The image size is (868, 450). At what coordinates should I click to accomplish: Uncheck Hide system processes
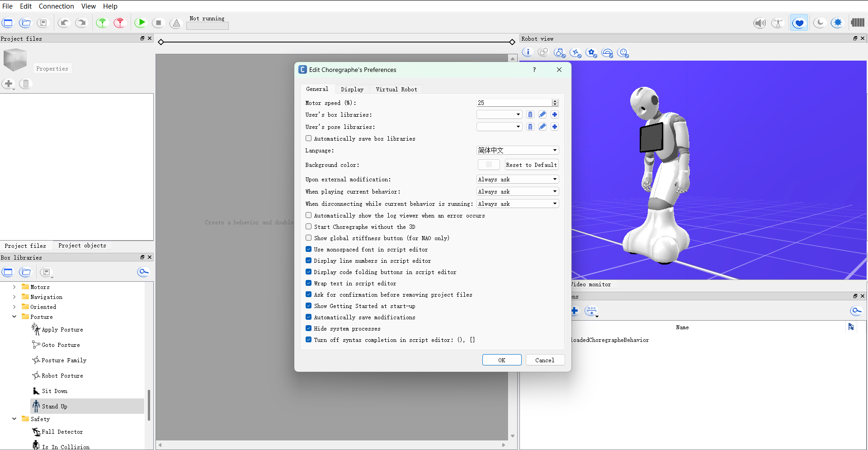(308, 328)
